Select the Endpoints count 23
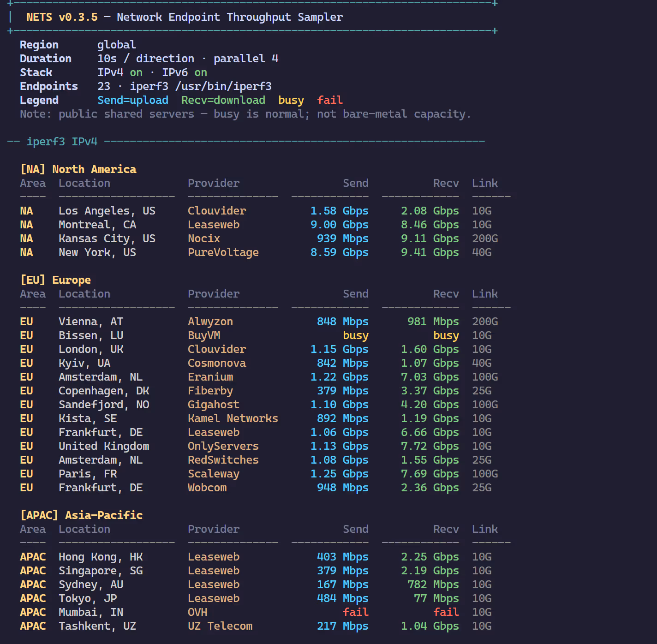Screen dimensions: 657x644 pos(104,86)
